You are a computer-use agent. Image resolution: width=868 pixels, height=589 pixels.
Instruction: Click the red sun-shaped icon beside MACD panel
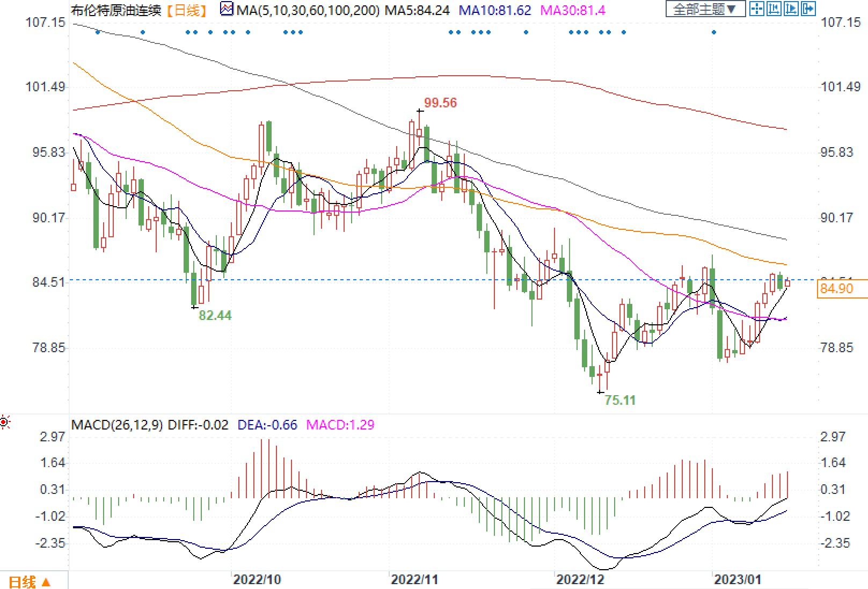(x=4, y=423)
